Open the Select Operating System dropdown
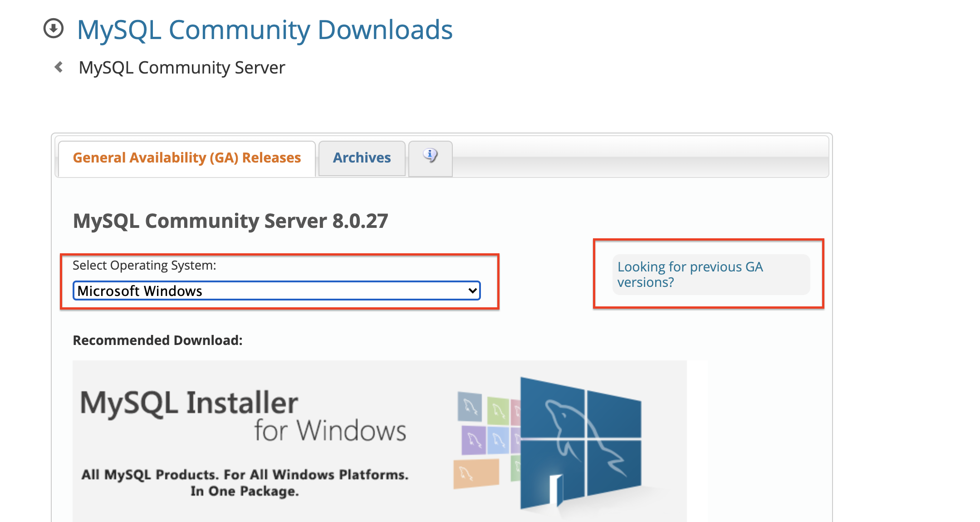980x522 pixels. coord(277,291)
